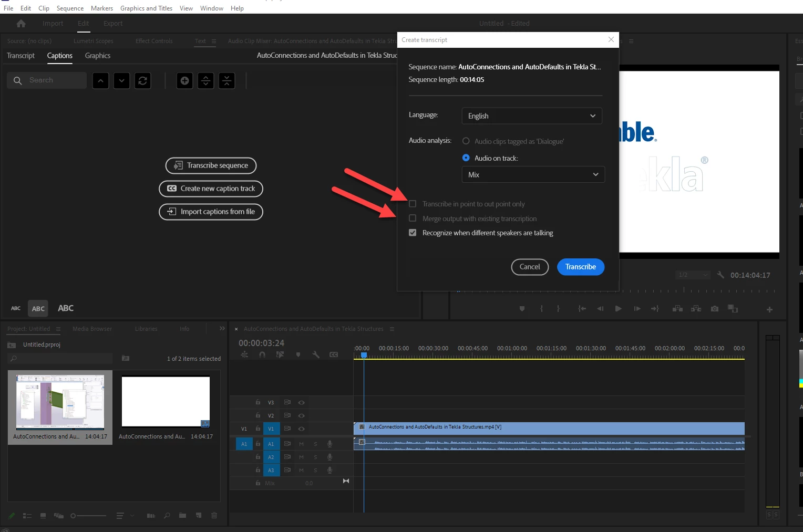Click Mark In bracket in Program Monitor
803x532 pixels.
click(x=541, y=309)
